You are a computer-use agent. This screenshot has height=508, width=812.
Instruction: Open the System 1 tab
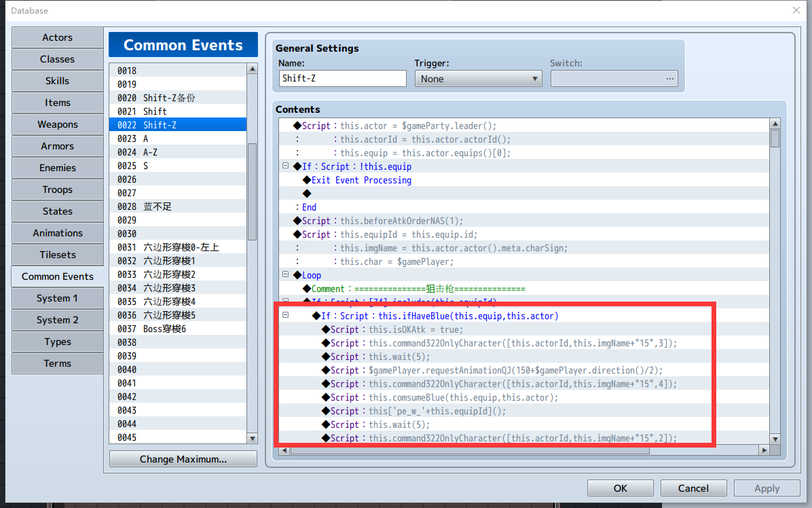coord(58,298)
